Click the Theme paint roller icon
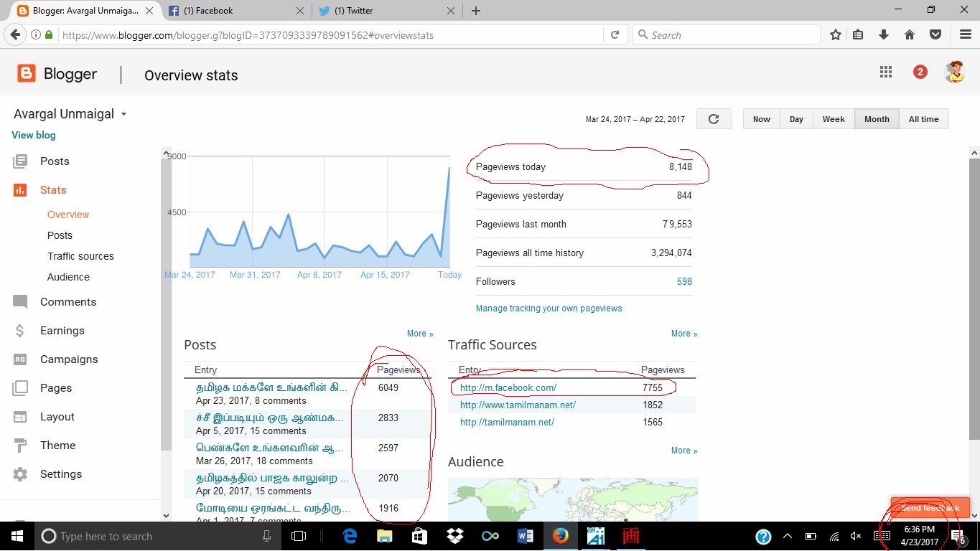 pyautogui.click(x=20, y=446)
